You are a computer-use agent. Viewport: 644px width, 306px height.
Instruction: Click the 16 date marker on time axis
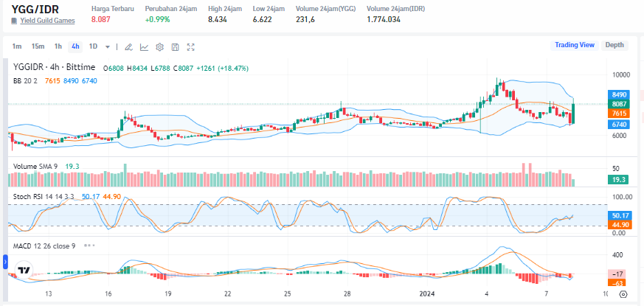point(108,294)
